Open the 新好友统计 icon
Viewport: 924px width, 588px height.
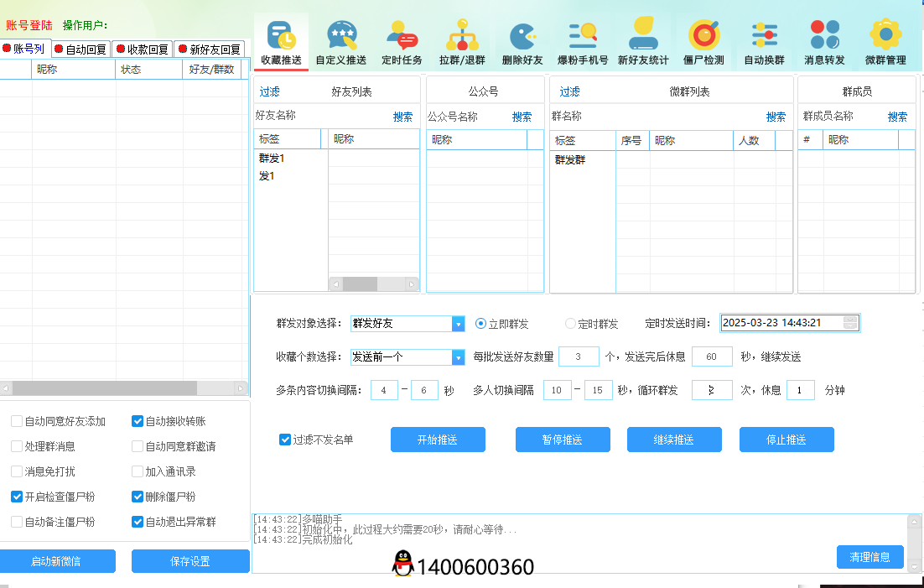(643, 43)
